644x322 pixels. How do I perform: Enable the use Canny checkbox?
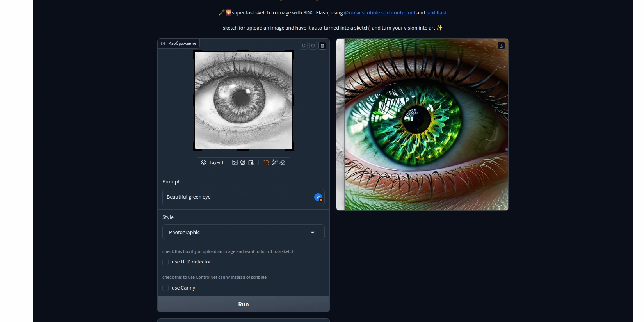tap(165, 288)
